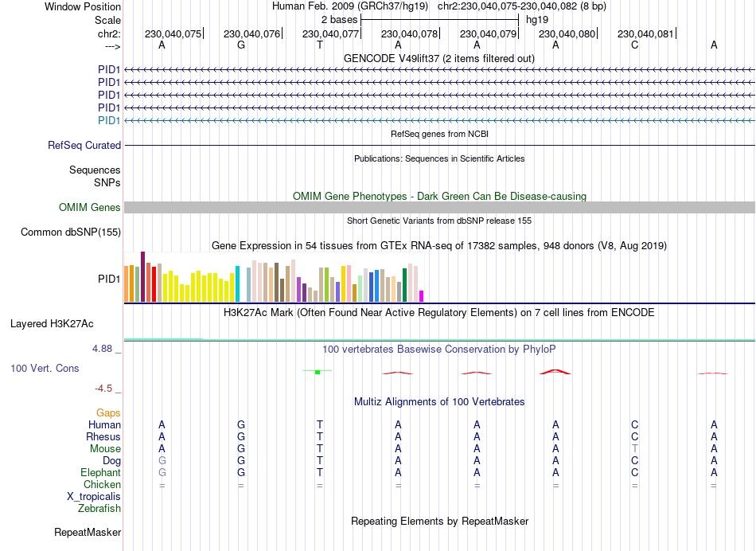Open Common dbSNP(155) track label
The image size is (756, 551).
71,232
